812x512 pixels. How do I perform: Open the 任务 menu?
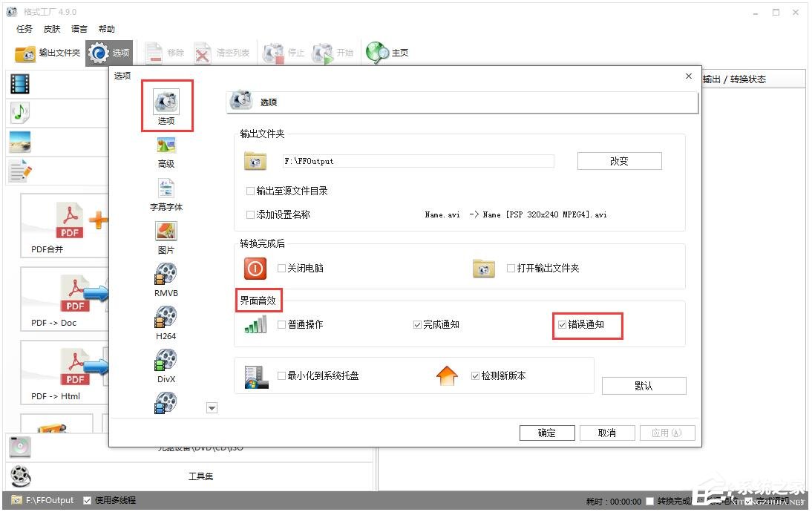pos(24,29)
